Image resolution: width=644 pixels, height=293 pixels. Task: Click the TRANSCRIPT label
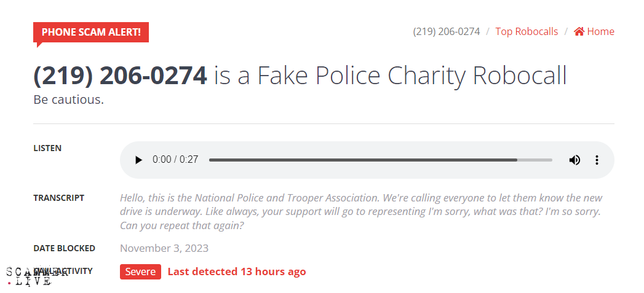pos(59,198)
